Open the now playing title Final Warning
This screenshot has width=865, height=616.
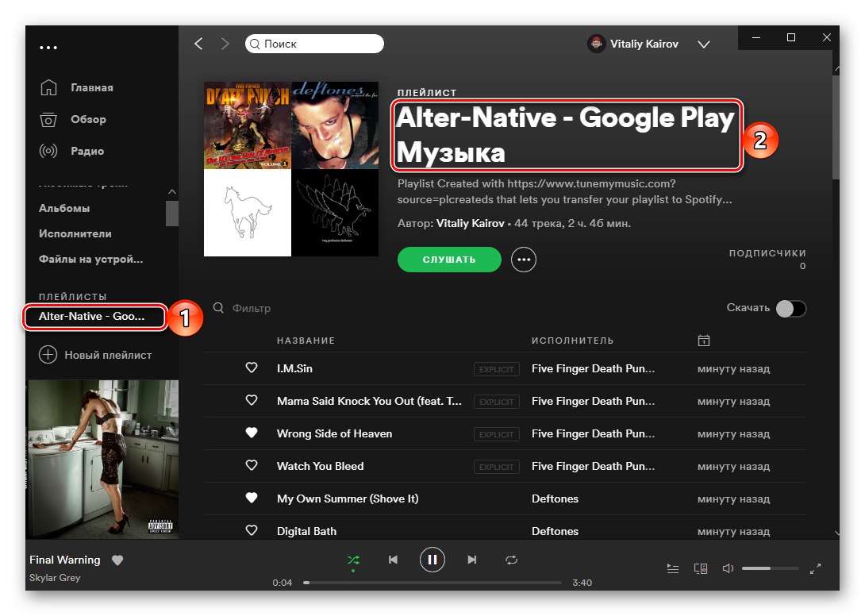64,560
